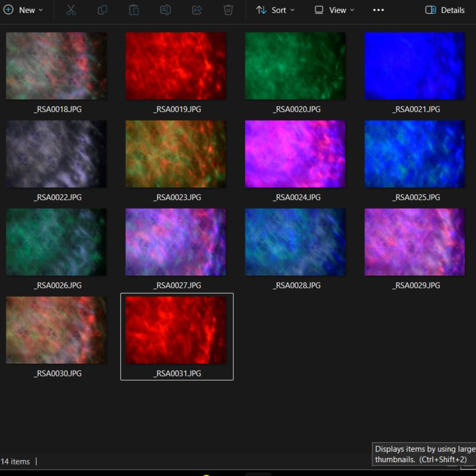
Task: Select the solid blue _RSA0021.JPG thumbnail
Action: click(415, 66)
